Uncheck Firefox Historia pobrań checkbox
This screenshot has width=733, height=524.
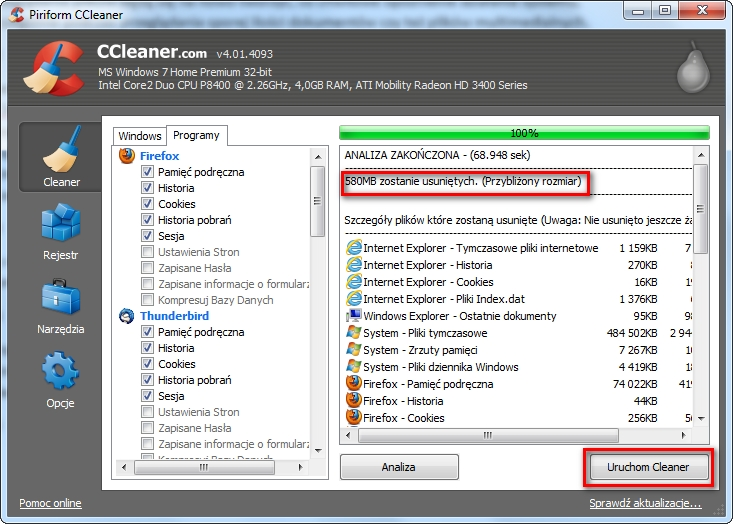(x=147, y=220)
